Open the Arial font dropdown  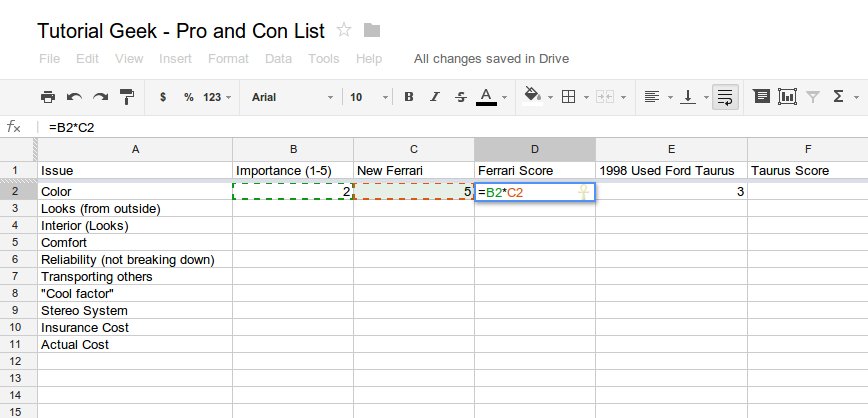292,97
